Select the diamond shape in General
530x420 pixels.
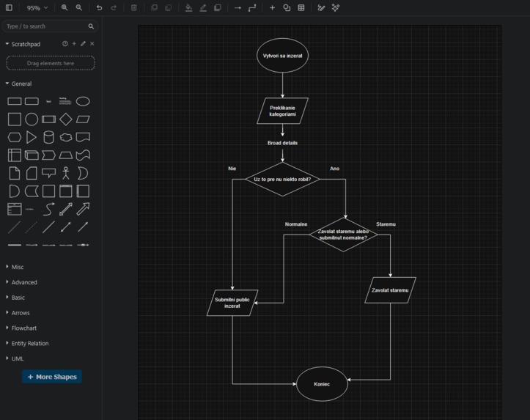click(x=65, y=119)
